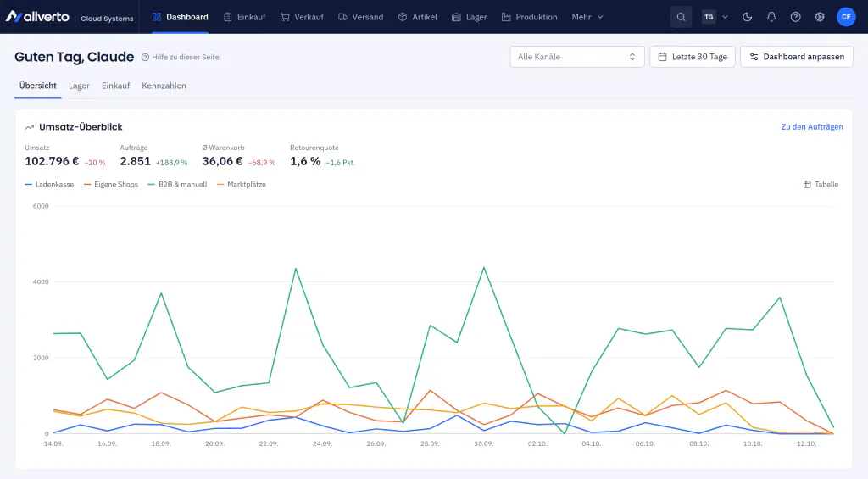The image size is (868, 479).
Task: Open the Versand menu
Action: [360, 17]
